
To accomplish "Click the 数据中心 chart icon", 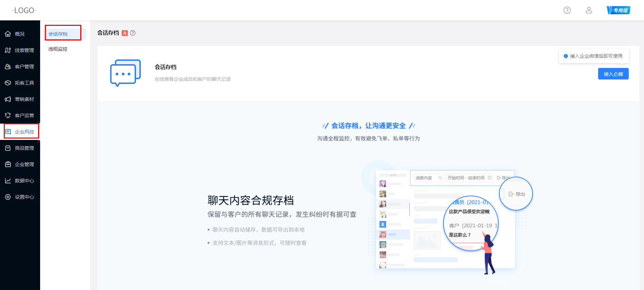I will [8, 181].
